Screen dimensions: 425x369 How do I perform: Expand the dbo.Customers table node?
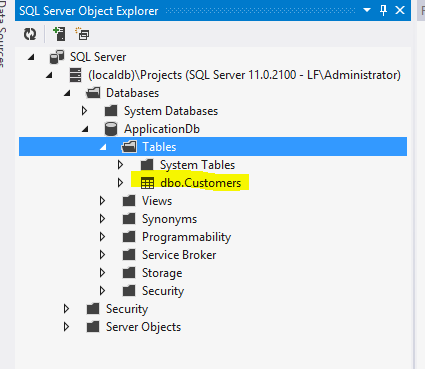(x=120, y=183)
